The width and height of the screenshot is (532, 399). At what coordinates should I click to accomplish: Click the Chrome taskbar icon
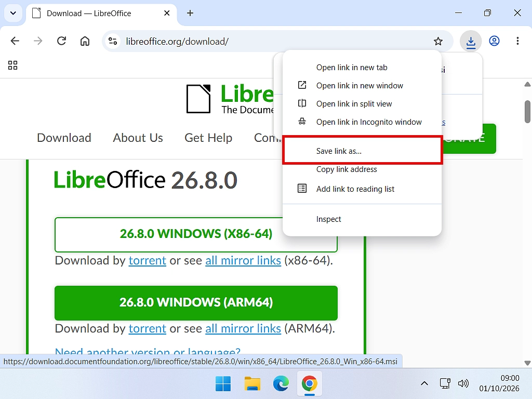click(310, 384)
